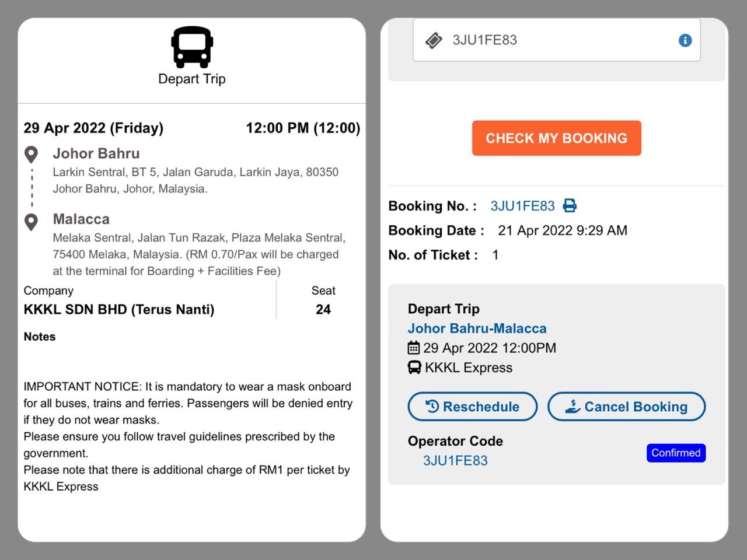Click the printer icon beside booking number
747x560 pixels.
click(570, 205)
